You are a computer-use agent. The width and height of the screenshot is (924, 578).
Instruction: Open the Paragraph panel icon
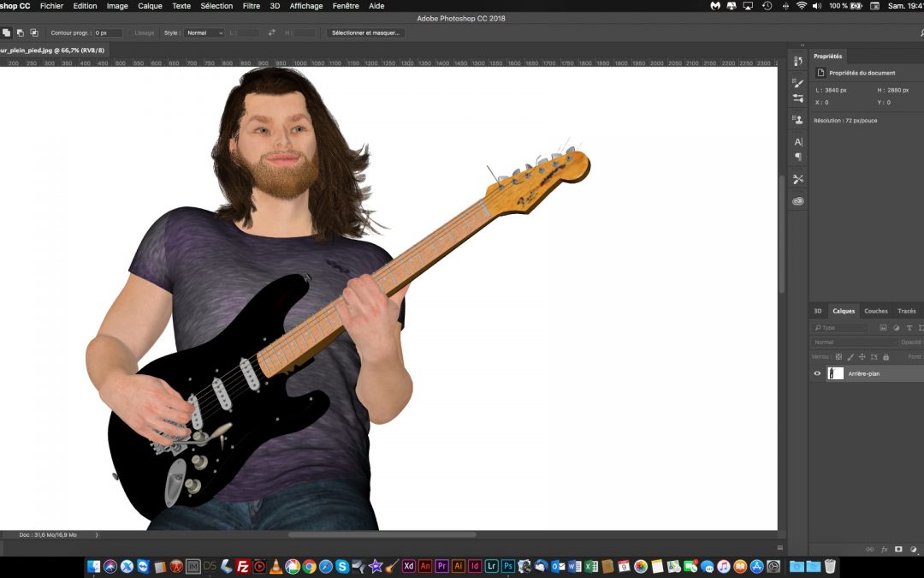[798, 157]
